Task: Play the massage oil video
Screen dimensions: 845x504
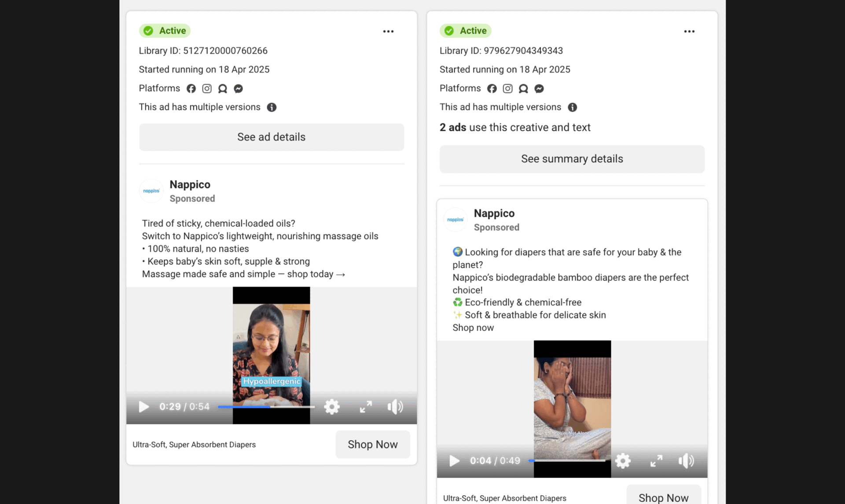Action: 143,407
